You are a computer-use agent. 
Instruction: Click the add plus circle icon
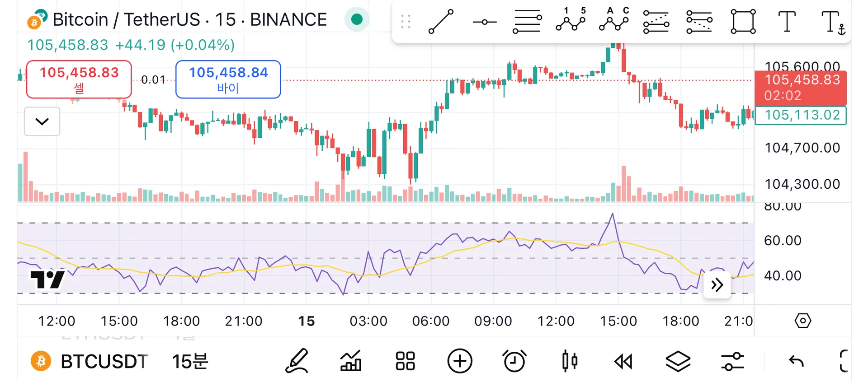(460, 361)
